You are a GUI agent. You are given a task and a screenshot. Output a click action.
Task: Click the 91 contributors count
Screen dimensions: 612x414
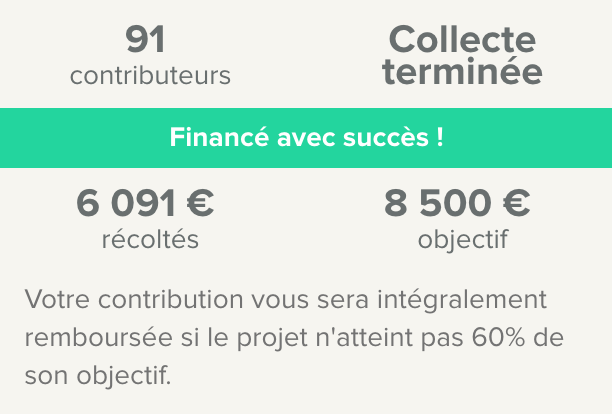[145, 40]
